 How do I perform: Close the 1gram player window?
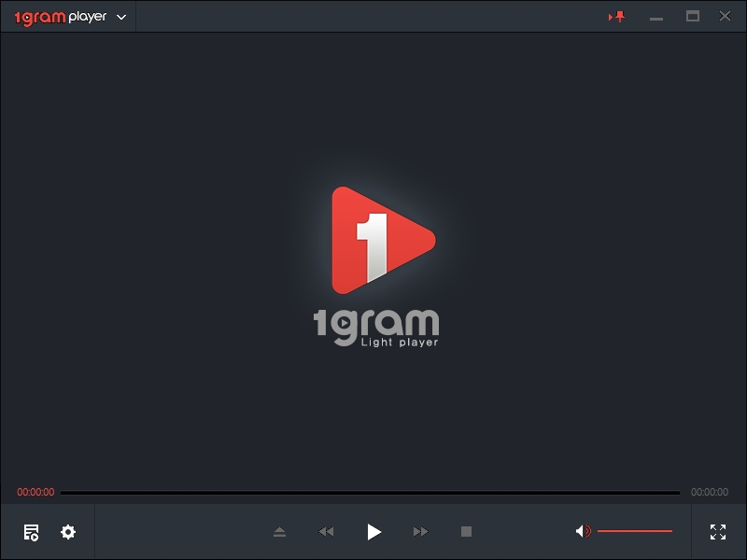[x=726, y=16]
